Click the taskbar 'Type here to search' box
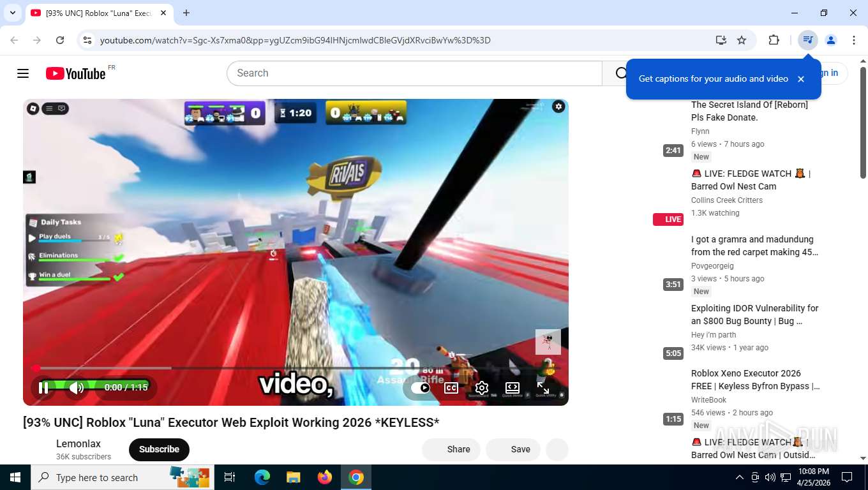This screenshot has width=868, height=490. tap(123, 477)
